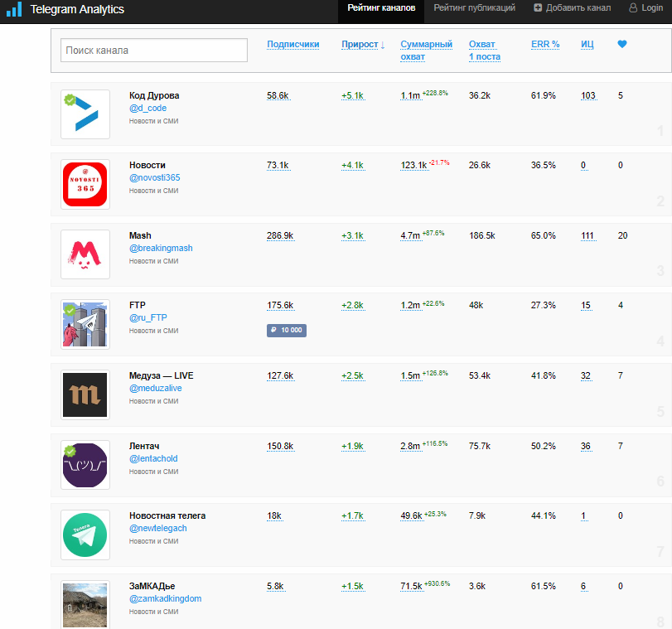This screenshot has height=629, width=672.
Task: Open the Медуза LIVE channel logo
Action: [85, 394]
